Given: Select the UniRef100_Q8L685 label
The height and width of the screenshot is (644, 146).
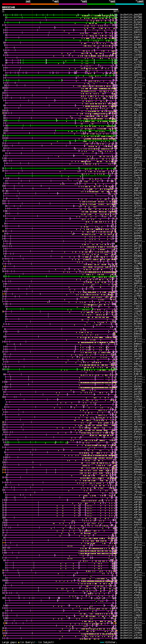Looking at the screenshot, I should click(131, 48).
